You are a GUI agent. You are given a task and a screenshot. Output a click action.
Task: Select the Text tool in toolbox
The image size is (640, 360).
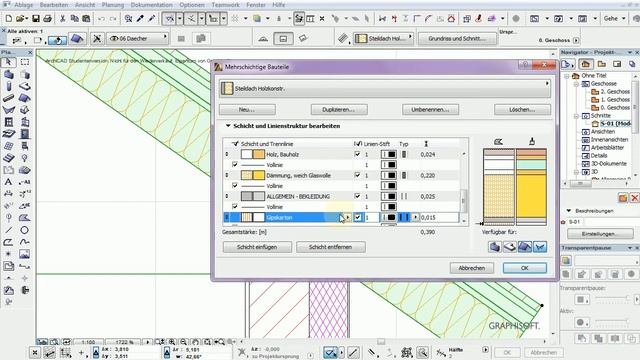(9, 182)
